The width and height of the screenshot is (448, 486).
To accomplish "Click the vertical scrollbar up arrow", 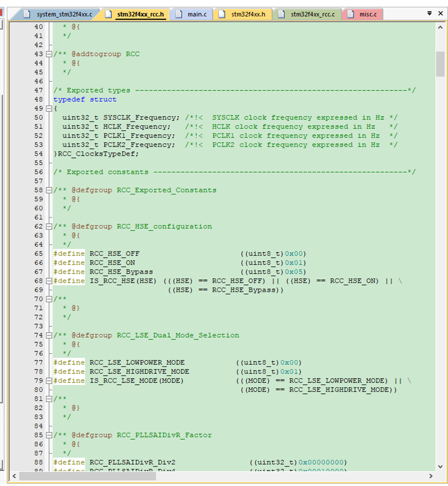I will pyautogui.click(x=440, y=27).
